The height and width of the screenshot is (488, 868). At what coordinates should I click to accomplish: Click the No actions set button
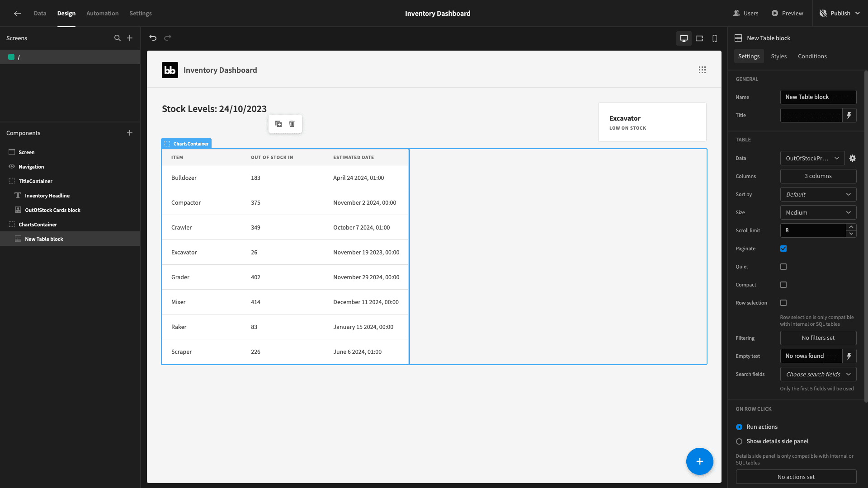[796, 477]
